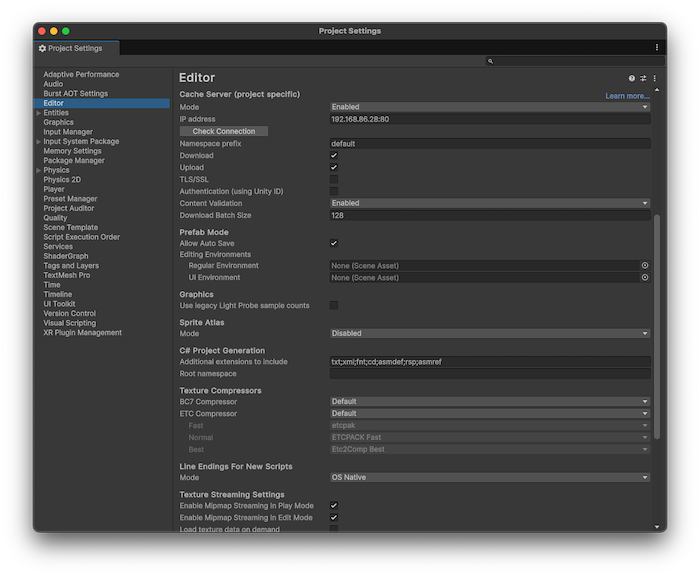Click the scroll down arrow in settings panel
Image resolution: width=700 pixels, height=576 pixels.
(x=658, y=526)
